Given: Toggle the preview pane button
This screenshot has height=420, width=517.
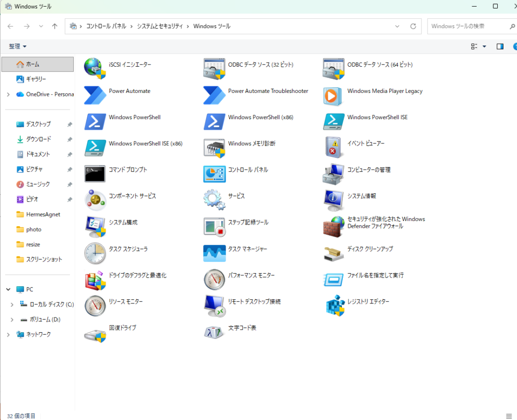Looking at the screenshot, I should [500, 46].
